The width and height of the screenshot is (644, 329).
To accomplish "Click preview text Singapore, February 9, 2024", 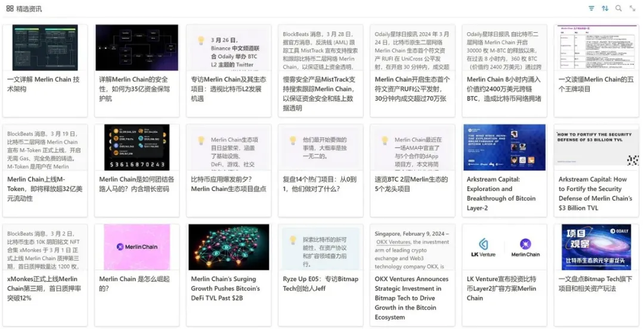I will click(x=412, y=250).
